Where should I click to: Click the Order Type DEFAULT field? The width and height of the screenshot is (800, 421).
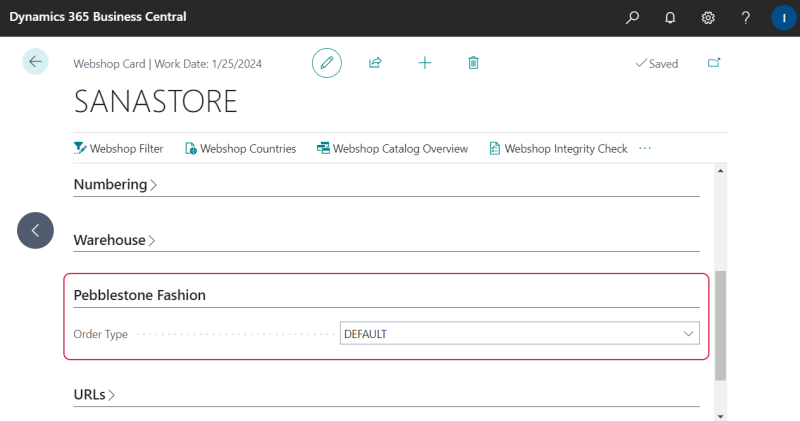tap(519, 334)
